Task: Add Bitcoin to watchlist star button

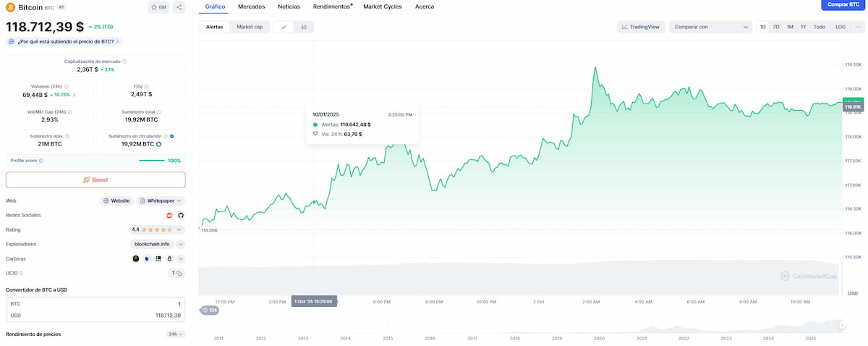Action: click(x=158, y=7)
